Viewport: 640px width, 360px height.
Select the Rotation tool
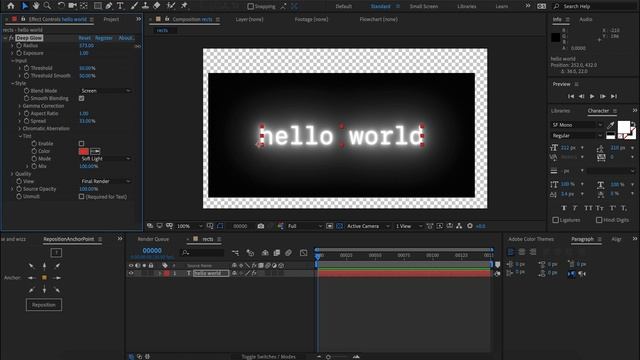click(x=61, y=6)
